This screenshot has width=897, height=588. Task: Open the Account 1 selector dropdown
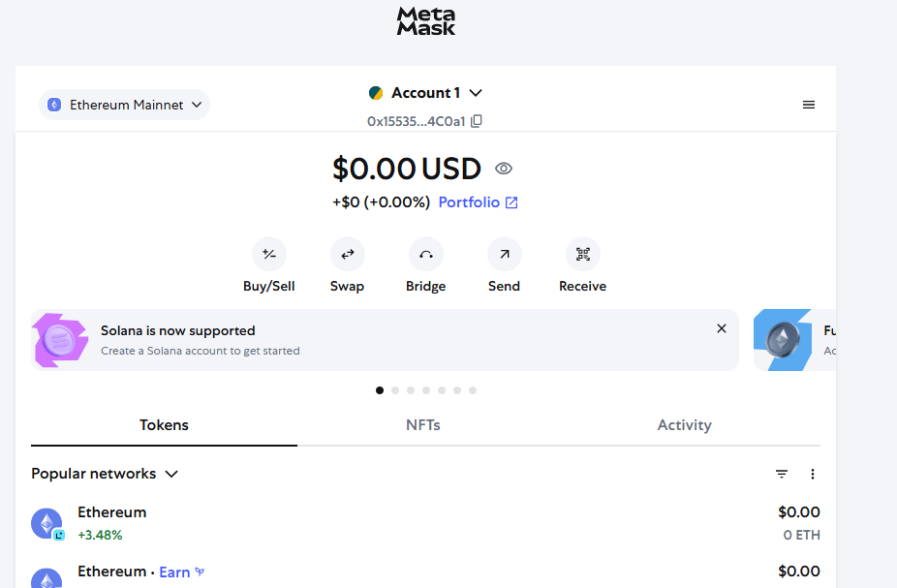(x=425, y=93)
